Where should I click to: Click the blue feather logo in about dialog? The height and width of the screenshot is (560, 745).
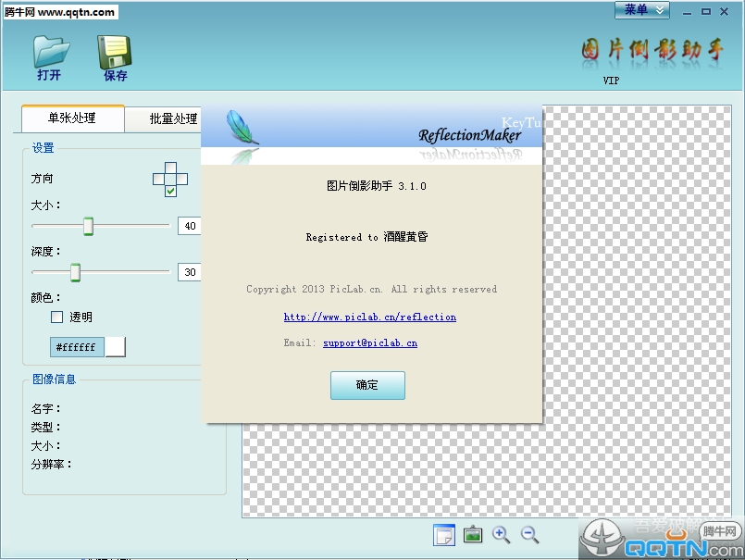tap(242, 128)
